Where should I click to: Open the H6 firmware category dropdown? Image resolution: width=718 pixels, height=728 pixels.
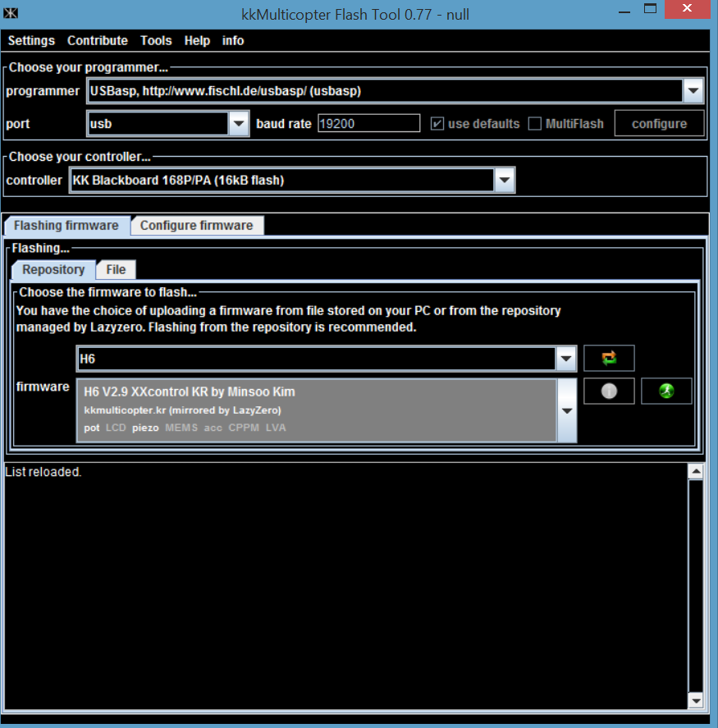click(x=565, y=359)
